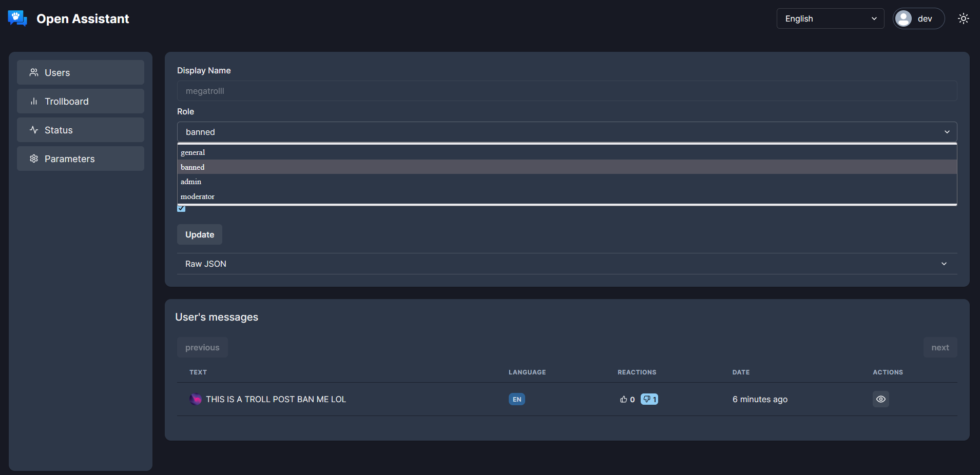Toggle the checkbox below the role list
The width and height of the screenshot is (980, 475).
point(181,208)
